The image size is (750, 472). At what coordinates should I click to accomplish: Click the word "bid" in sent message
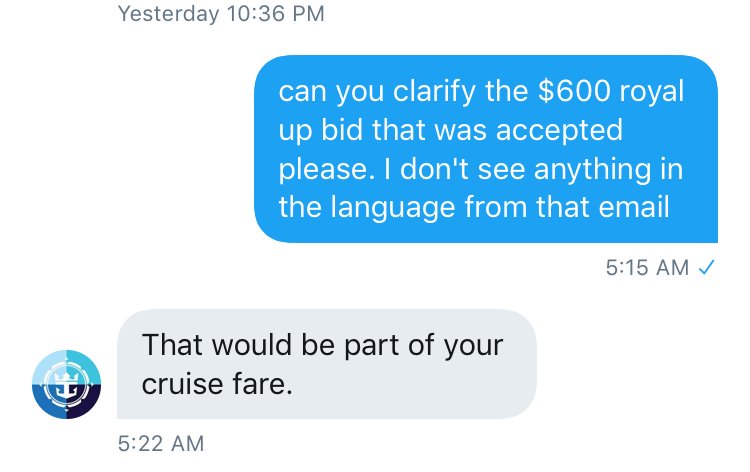(346, 130)
